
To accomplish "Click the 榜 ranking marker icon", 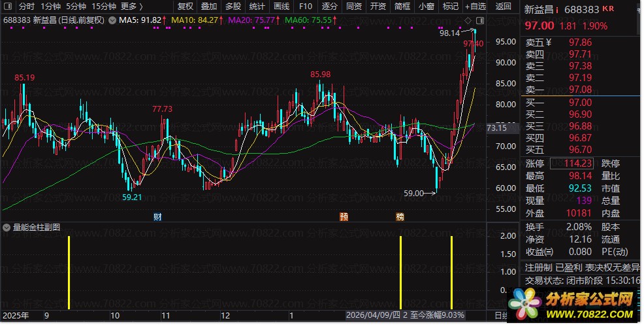I will click(x=400, y=216).
